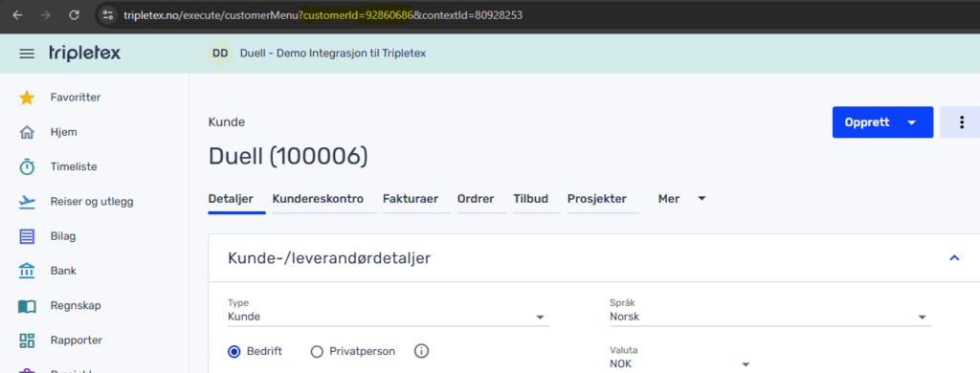Click the Timeliste stopwatch icon
The width and height of the screenshot is (980, 373).
click(x=27, y=166)
